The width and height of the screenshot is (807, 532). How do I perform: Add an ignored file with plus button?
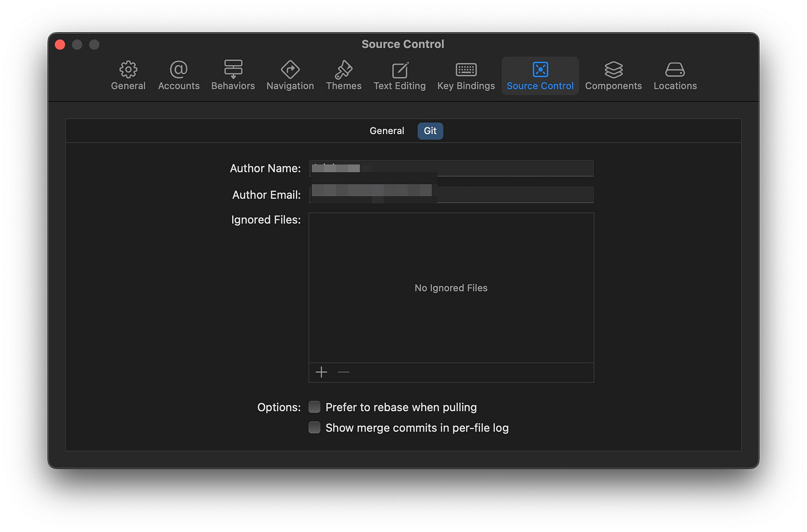[x=321, y=372]
